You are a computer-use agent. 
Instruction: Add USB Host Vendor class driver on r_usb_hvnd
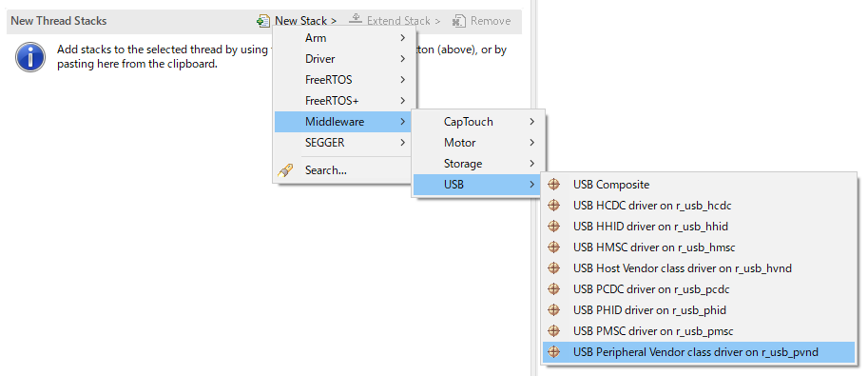point(699,268)
